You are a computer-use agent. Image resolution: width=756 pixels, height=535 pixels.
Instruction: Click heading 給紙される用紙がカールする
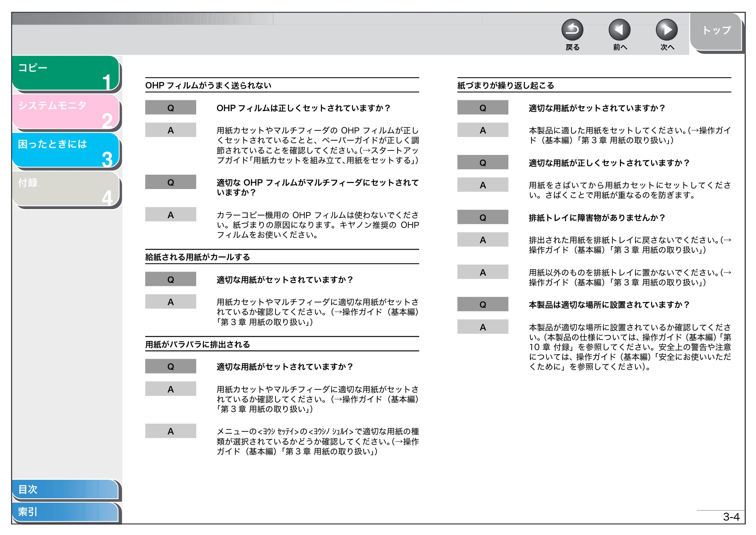pos(198,257)
